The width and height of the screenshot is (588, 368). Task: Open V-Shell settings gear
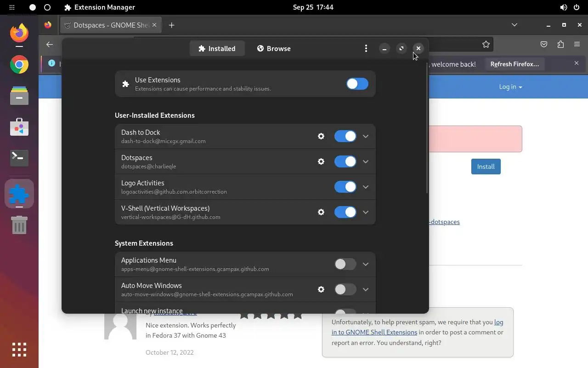click(x=321, y=212)
